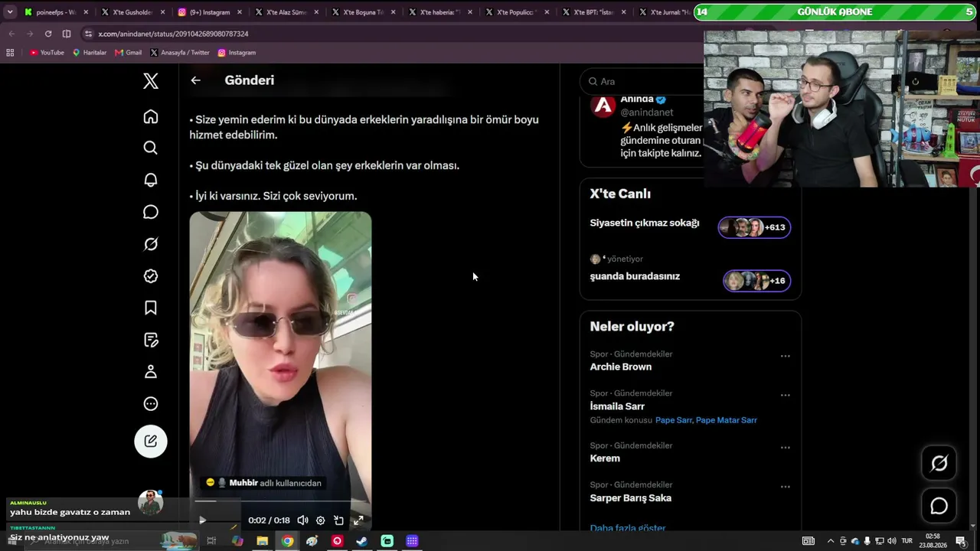Compose a new post with the round button
Viewport: 980px width, 551px height.
[x=151, y=442]
